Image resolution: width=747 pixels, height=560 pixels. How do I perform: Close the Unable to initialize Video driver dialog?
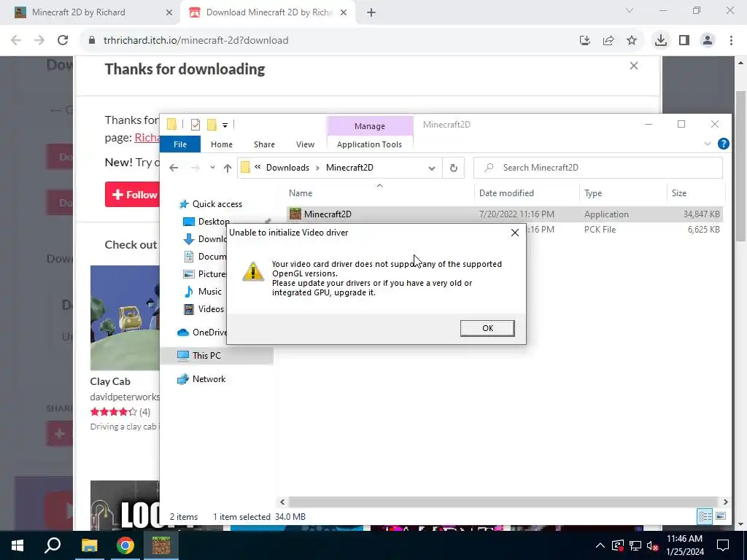click(x=514, y=233)
